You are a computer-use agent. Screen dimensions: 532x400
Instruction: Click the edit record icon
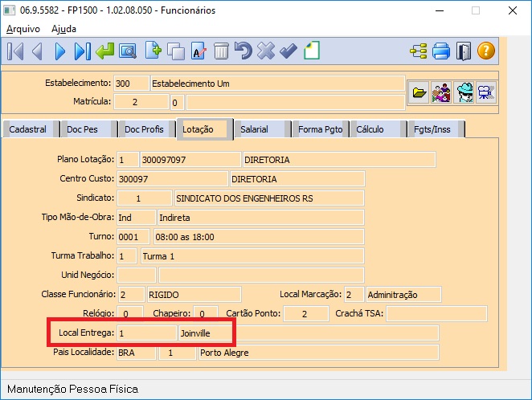[198, 51]
